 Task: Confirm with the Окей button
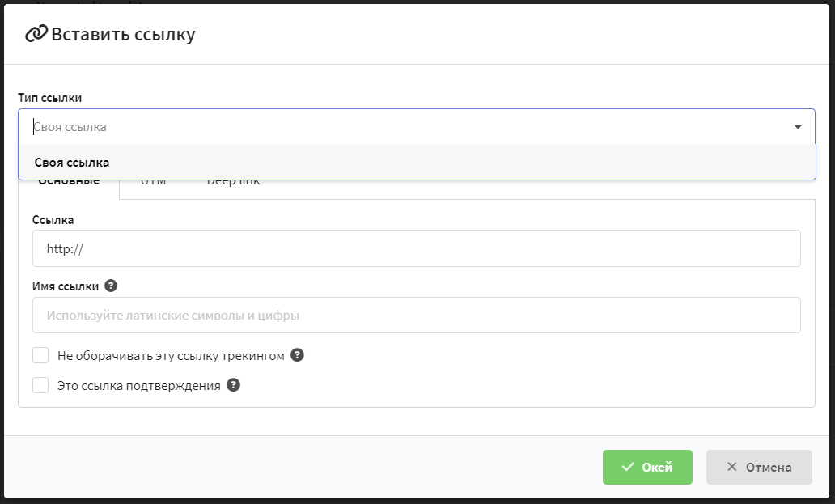647,467
